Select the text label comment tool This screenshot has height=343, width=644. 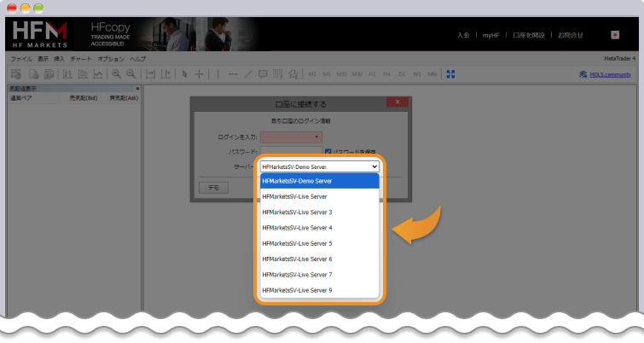tap(263, 74)
